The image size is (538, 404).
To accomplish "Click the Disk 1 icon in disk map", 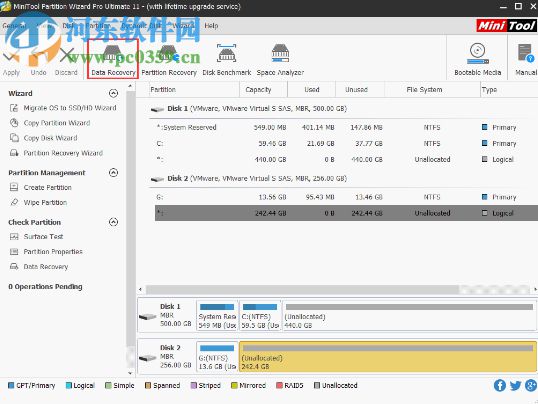I will tap(148, 316).
